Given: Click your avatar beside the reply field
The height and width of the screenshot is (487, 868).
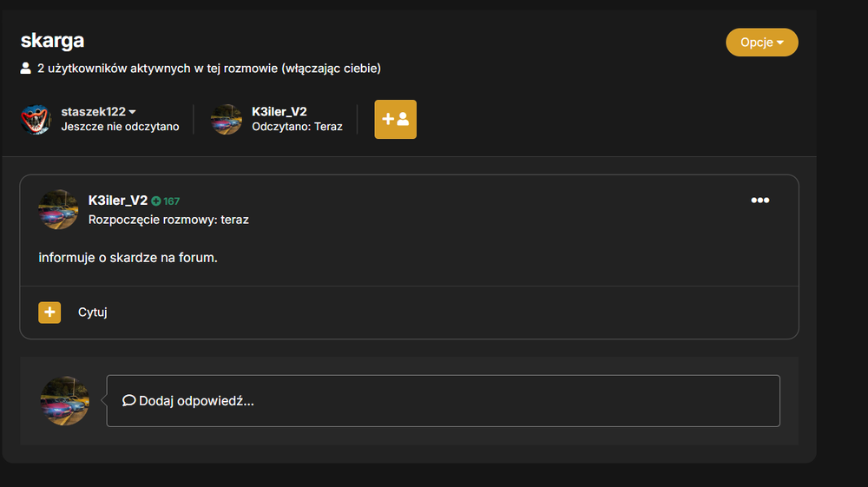Looking at the screenshot, I should pyautogui.click(x=65, y=401).
